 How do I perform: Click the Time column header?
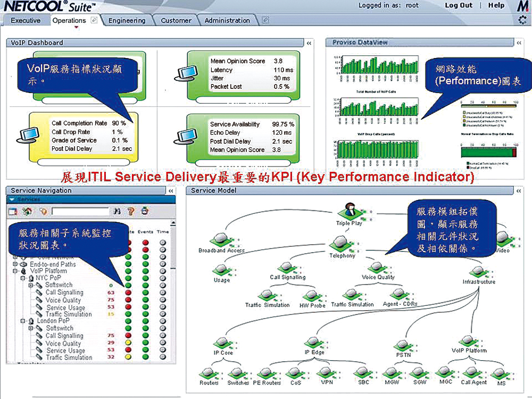pyautogui.click(x=163, y=232)
